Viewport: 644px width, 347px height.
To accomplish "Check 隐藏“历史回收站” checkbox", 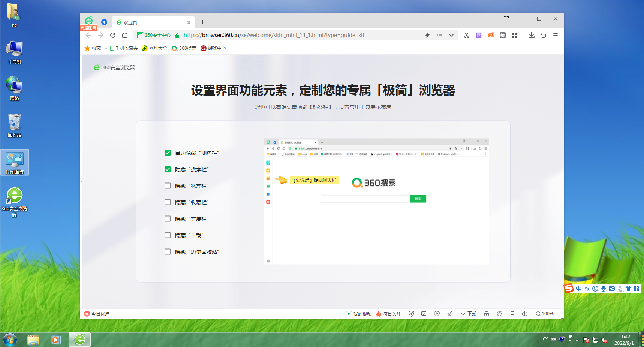I will tap(168, 252).
